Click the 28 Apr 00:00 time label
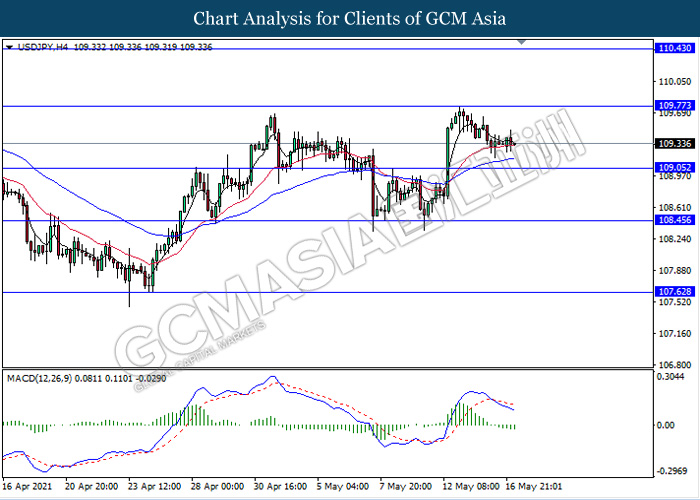This screenshot has width=700, height=500. tap(217, 486)
